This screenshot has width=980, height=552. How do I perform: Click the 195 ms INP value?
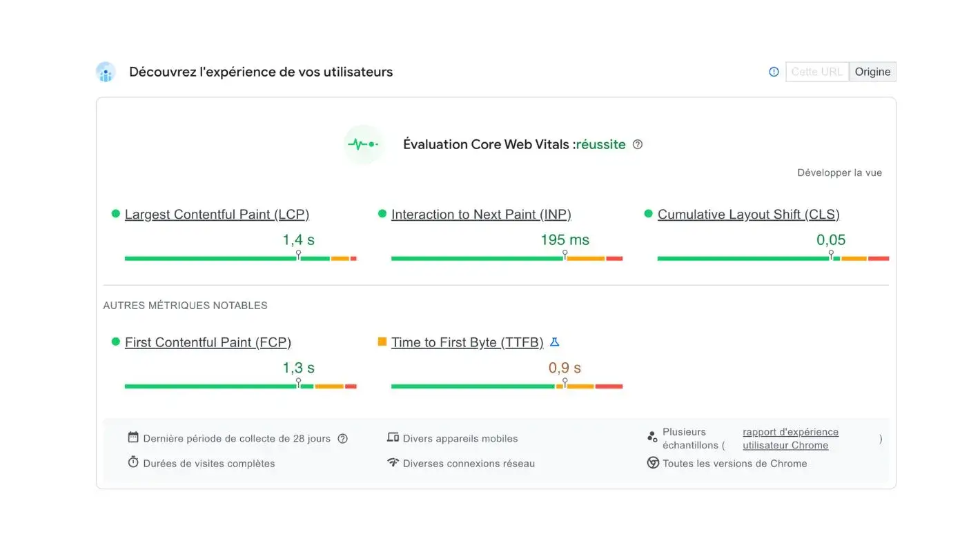click(x=565, y=240)
